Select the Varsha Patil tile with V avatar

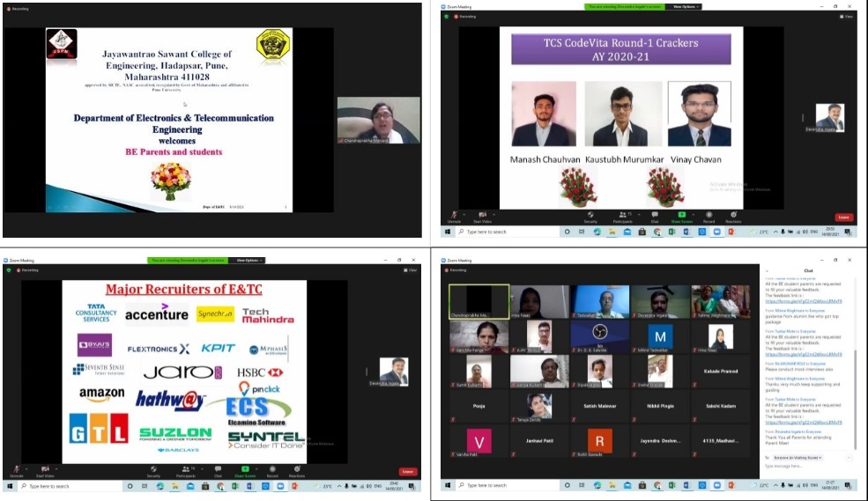(x=479, y=441)
